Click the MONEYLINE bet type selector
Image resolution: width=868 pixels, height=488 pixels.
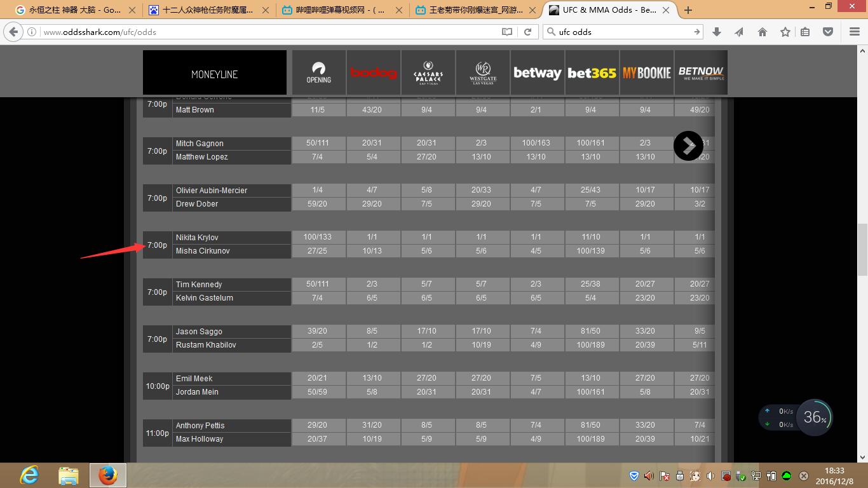click(215, 74)
